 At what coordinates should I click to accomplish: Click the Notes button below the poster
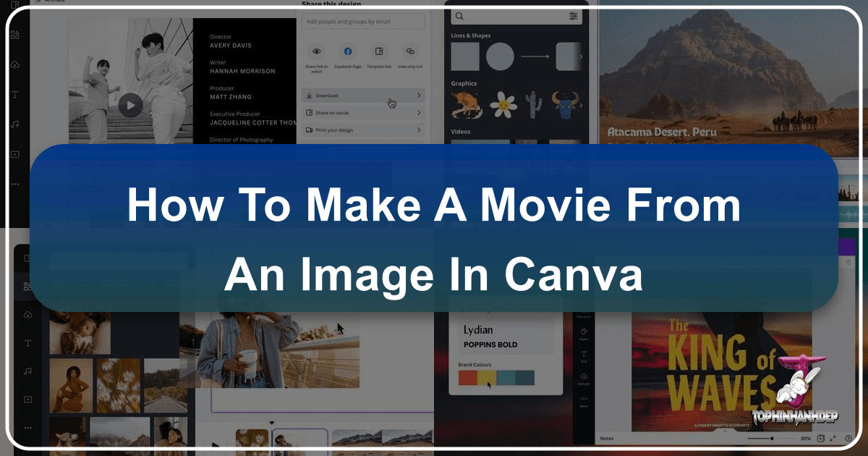[607, 439]
